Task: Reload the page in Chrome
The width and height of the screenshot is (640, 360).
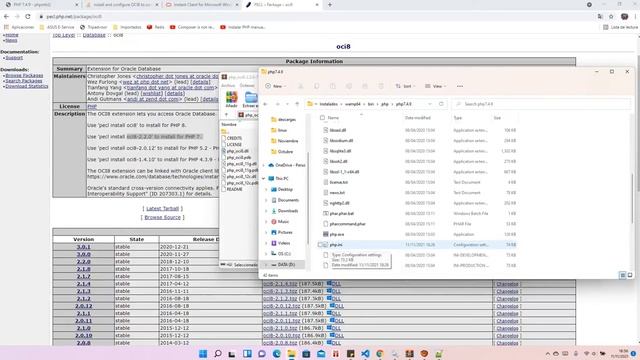Action: click(28, 16)
